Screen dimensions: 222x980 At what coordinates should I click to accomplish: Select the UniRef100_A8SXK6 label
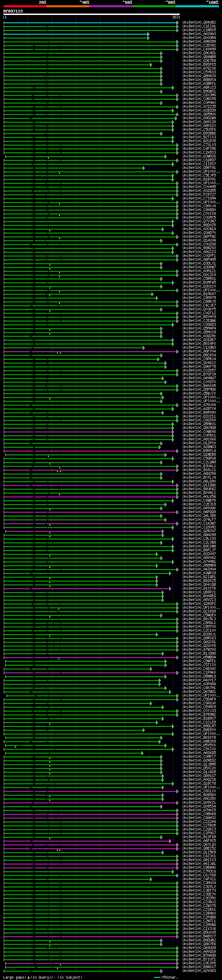click(x=199, y=439)
